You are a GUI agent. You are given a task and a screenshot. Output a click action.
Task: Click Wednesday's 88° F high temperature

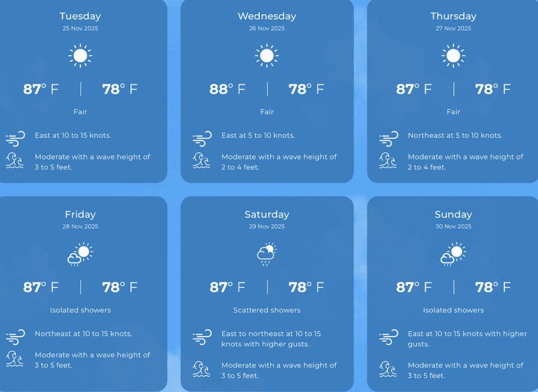pyautogui.click(x=228, y=89)
